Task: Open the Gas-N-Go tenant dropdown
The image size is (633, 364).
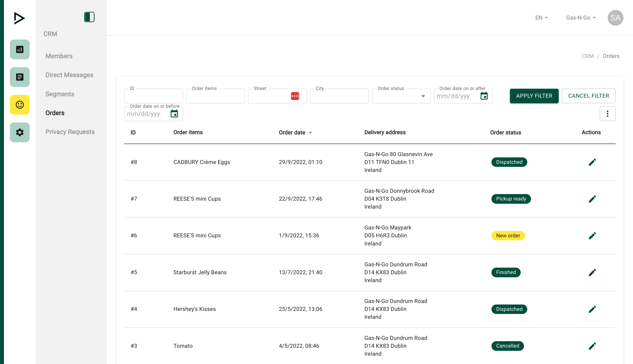Action: tap(581, 18)
